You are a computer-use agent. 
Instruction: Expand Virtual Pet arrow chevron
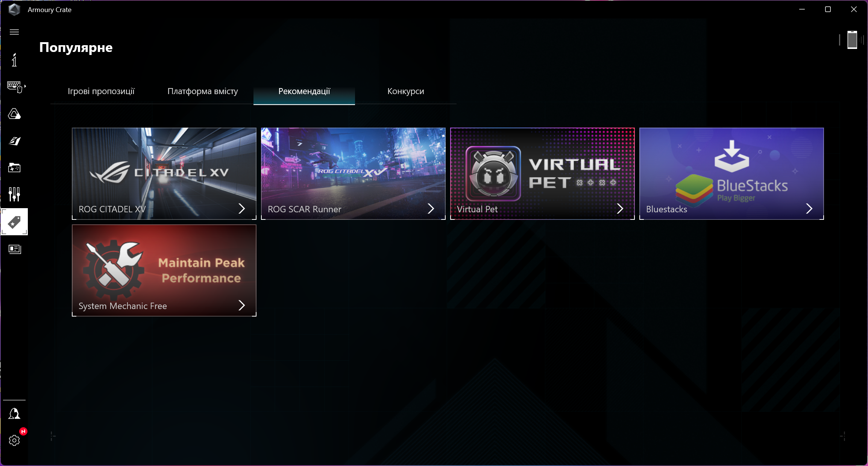[620, 209]
